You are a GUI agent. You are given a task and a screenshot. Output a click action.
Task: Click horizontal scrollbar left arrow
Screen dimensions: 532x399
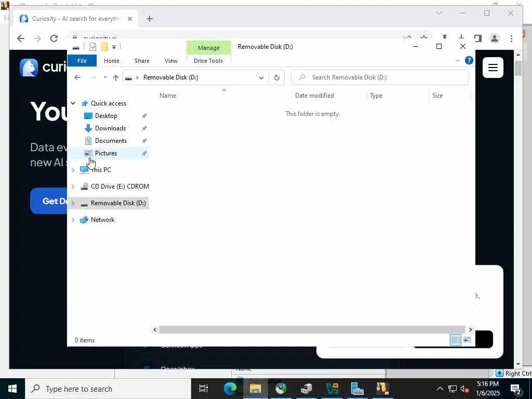[155, 329]
